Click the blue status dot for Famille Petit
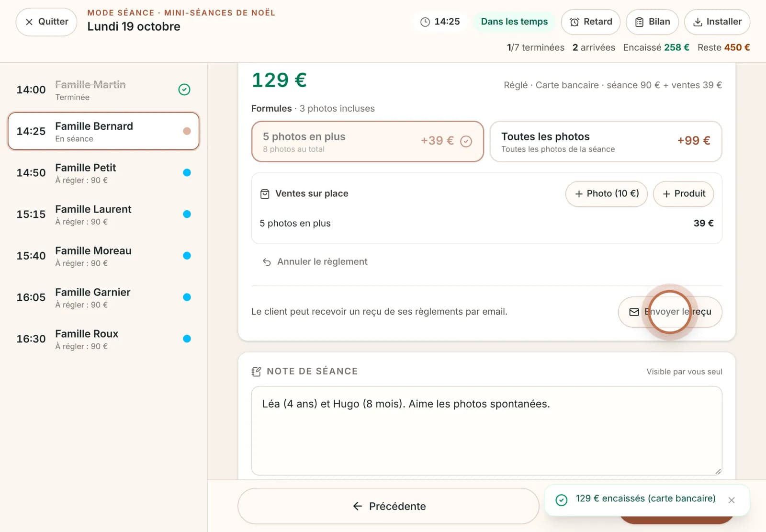The image size is (766, 532). (187, 173)
